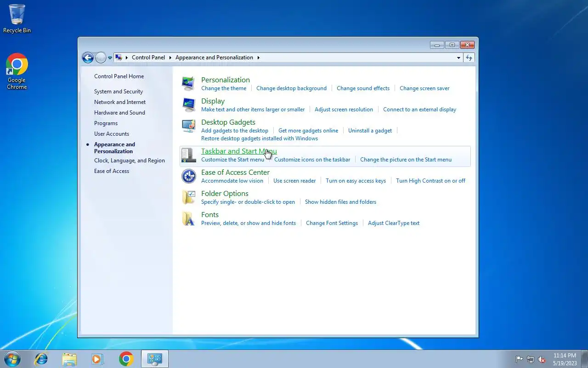Switch to System and Security category
Image resolution: width=588 pixels, height=368 pixels.
point(119,92)
